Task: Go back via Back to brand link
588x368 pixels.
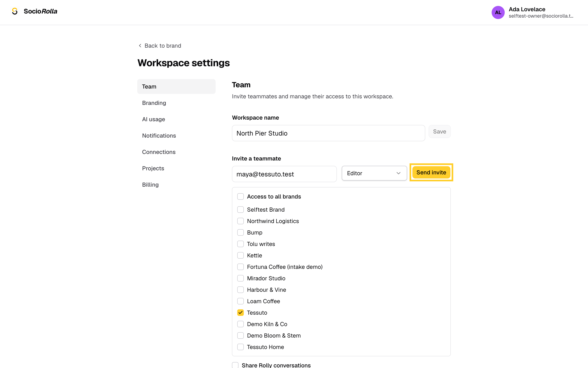Action: click(x=160, y=46)
